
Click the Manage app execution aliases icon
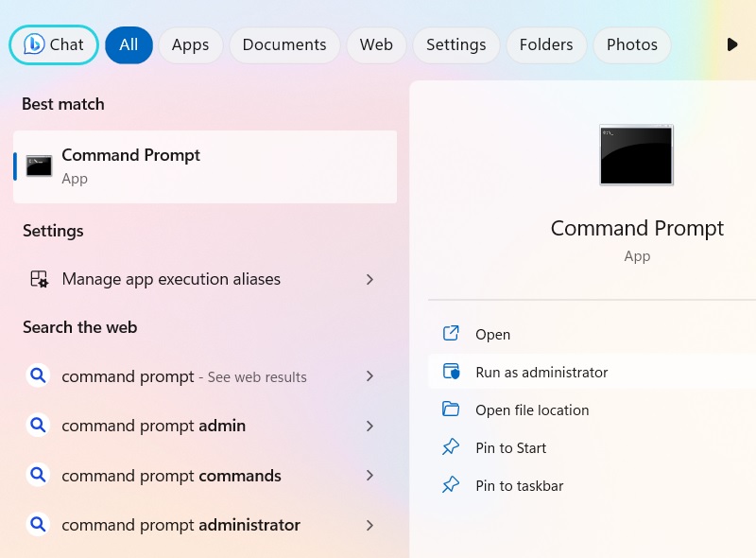38,279
